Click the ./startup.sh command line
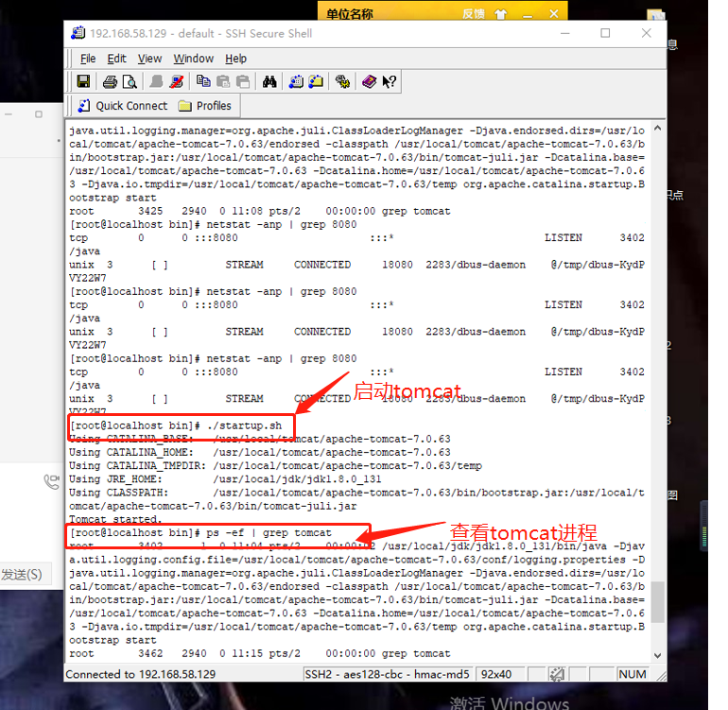The height and width of the screenshot is (710, 728). coord(176,425)
